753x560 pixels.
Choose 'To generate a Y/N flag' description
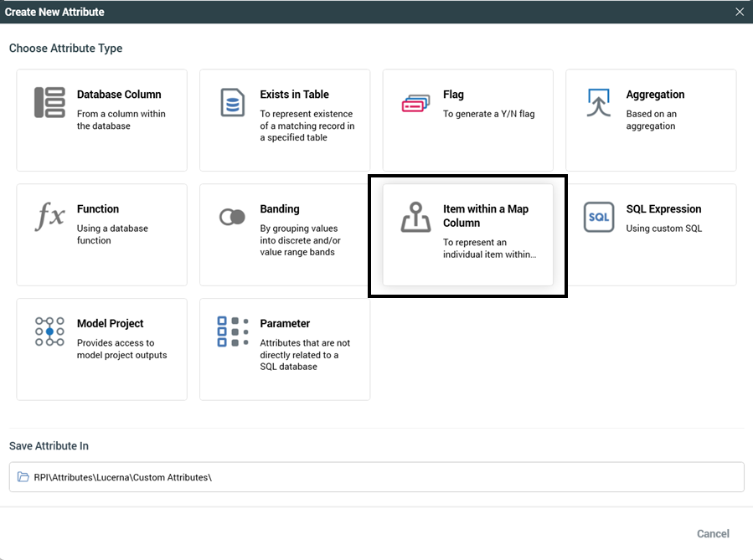pyautogui.click(x=488, y=114)
